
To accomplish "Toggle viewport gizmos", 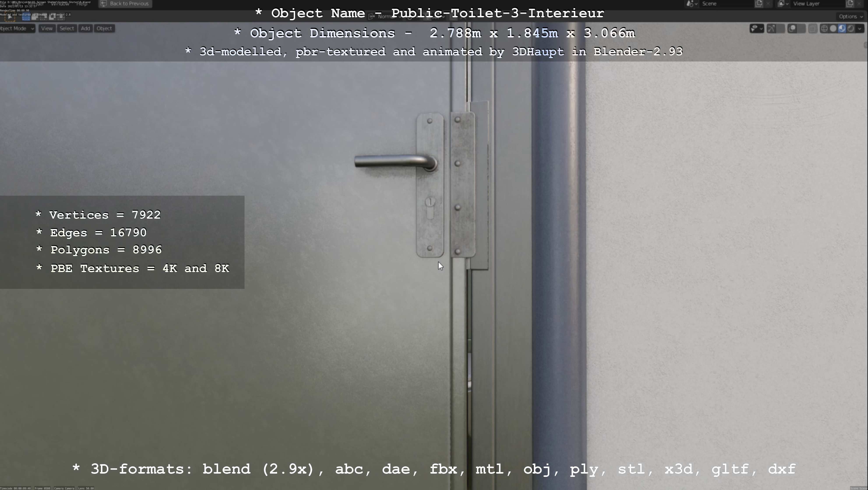I will click(772, 28).
